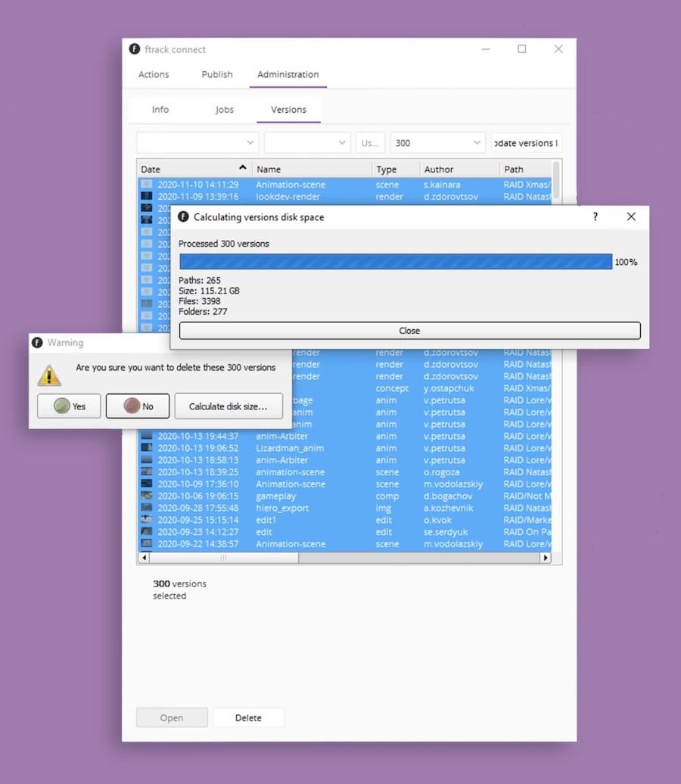
Task: Click the ftrack logo in Calculating dialog
Action: 184,216
